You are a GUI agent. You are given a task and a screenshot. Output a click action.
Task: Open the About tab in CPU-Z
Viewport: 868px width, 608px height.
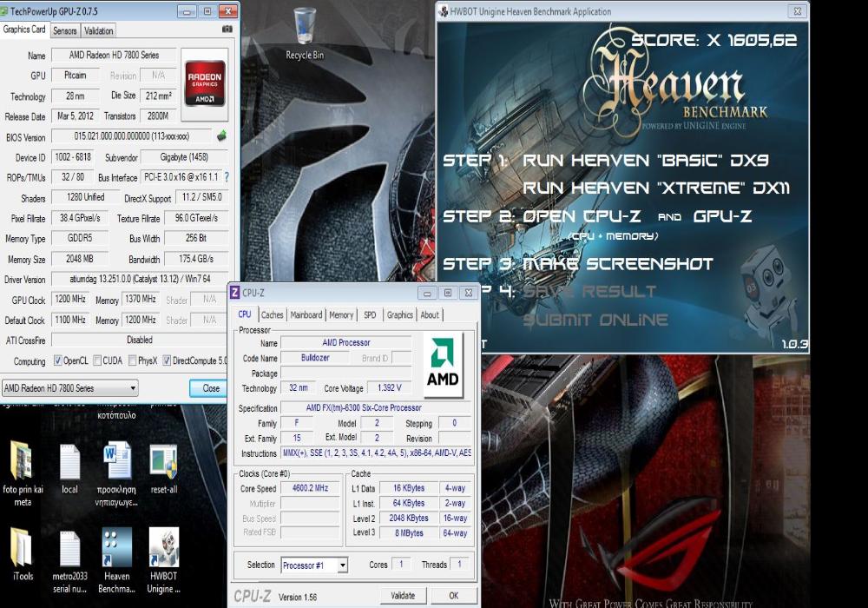coord(430,315)
